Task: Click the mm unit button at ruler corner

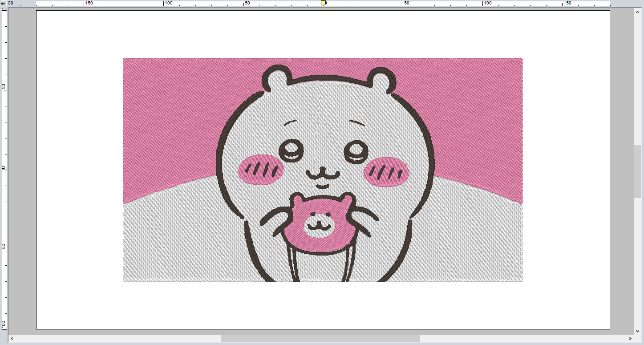Action: pos(4,3)
